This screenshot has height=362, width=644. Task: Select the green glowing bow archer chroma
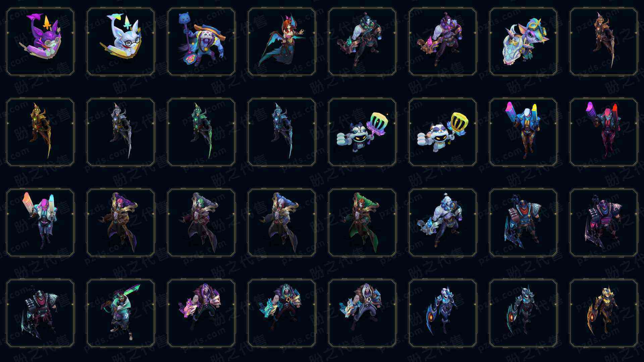coord(201,132)
